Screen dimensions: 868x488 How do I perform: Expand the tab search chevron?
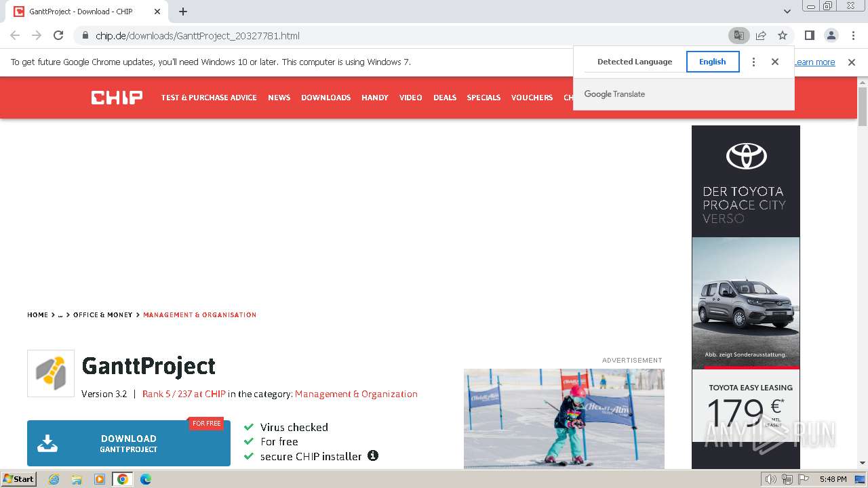coord(787,12)
